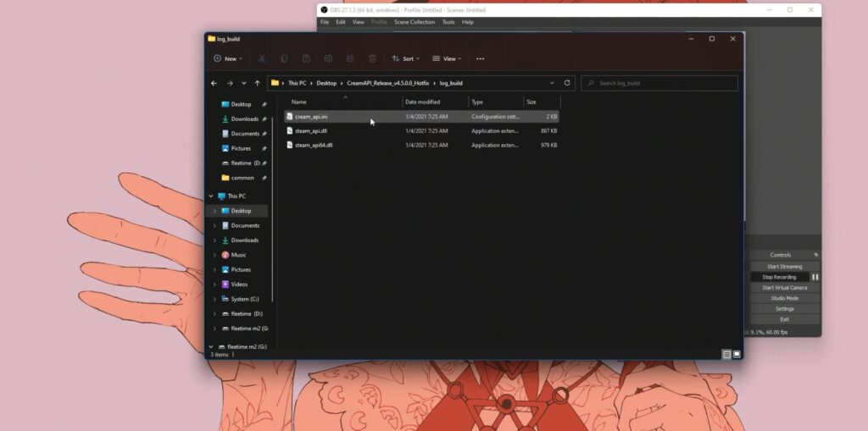The image size is (868, 431).
Task: Open Scene Collection menu in OBS
Action: click(415, 22)
